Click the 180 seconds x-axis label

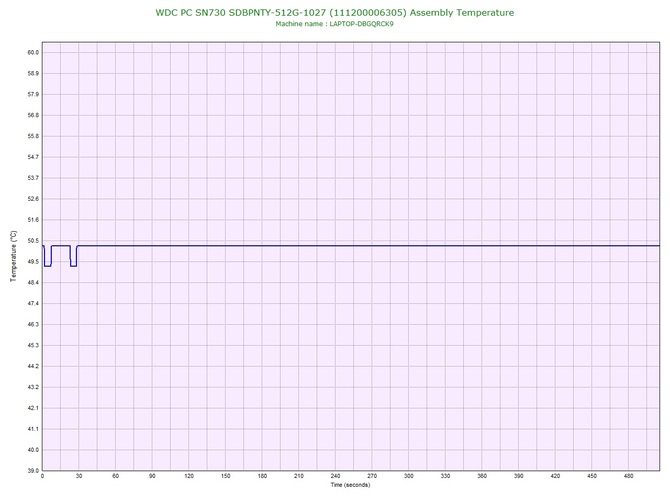262,476
